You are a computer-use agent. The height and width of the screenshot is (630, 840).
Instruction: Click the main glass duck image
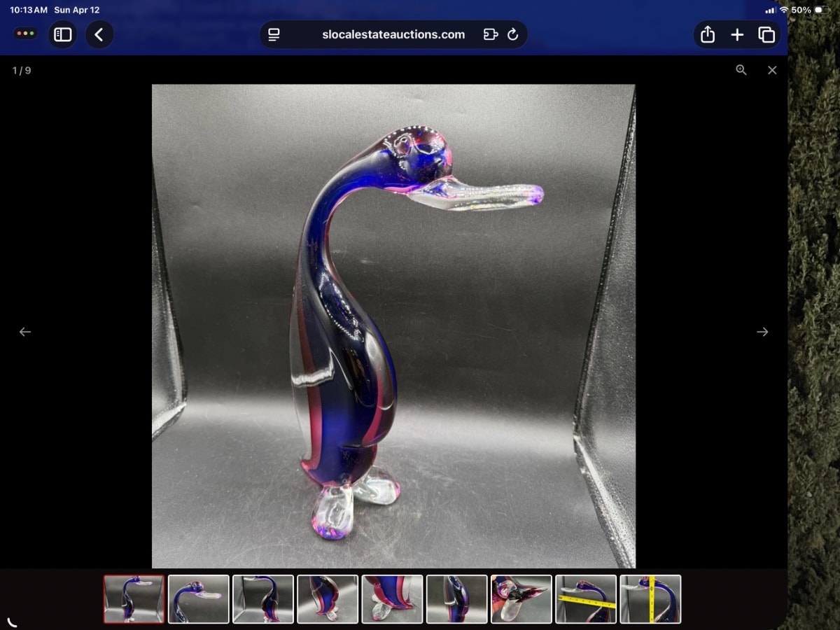coord(393,326)
